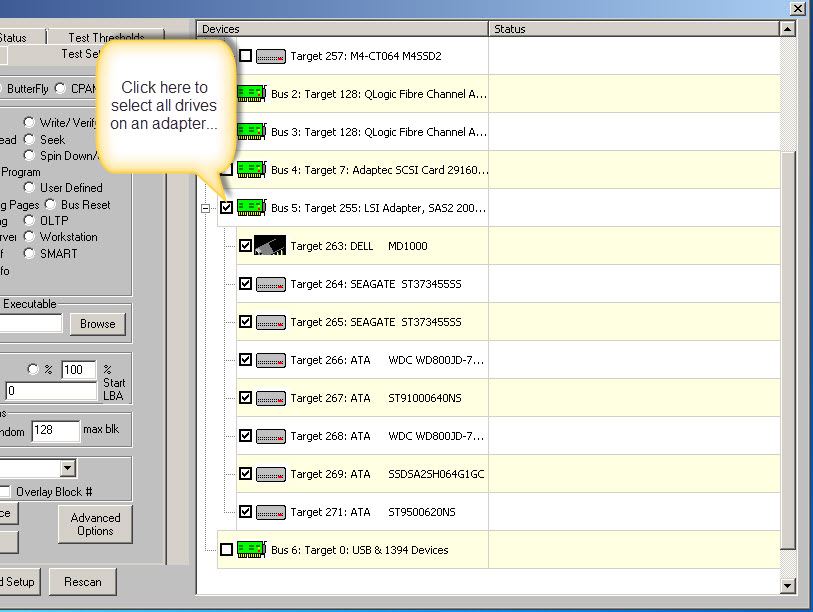Open the dropdown above Overlay Block #
813x612 pixels.
pos(68,468)
